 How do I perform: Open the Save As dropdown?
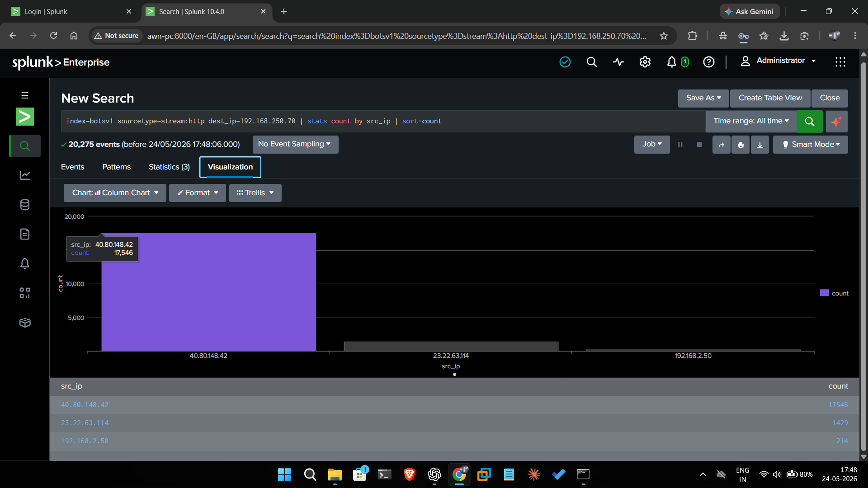tap(703, 98)
